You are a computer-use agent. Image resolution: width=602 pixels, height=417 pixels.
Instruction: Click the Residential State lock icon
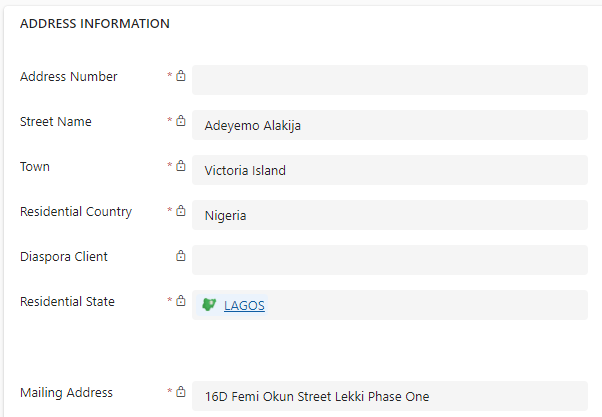(181, 301)
